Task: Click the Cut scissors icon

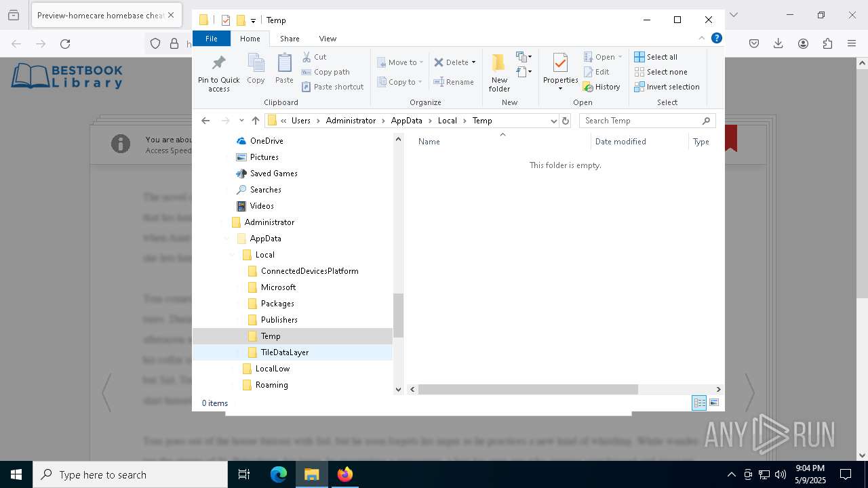Action: 307,57
